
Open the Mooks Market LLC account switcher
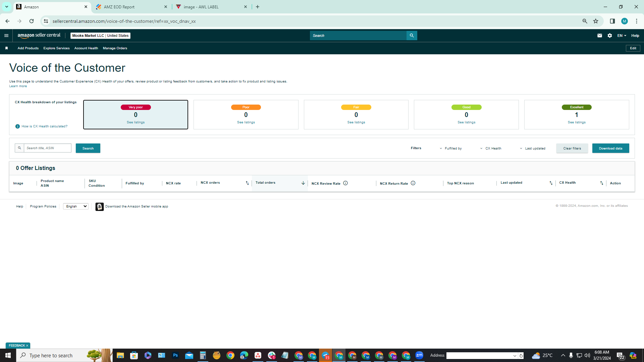click(x=100, y=36)
